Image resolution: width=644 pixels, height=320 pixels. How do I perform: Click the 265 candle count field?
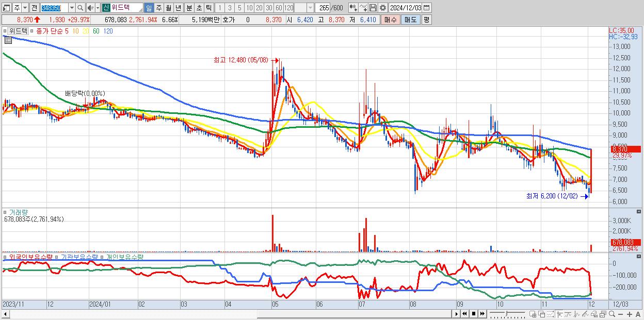tap(322, 8)
